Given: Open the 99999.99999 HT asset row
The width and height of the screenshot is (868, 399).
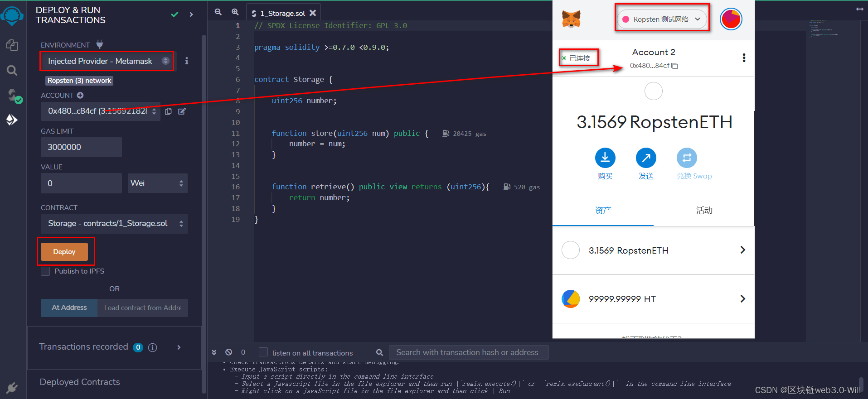Looking at the screenshot, I should 654,299.
